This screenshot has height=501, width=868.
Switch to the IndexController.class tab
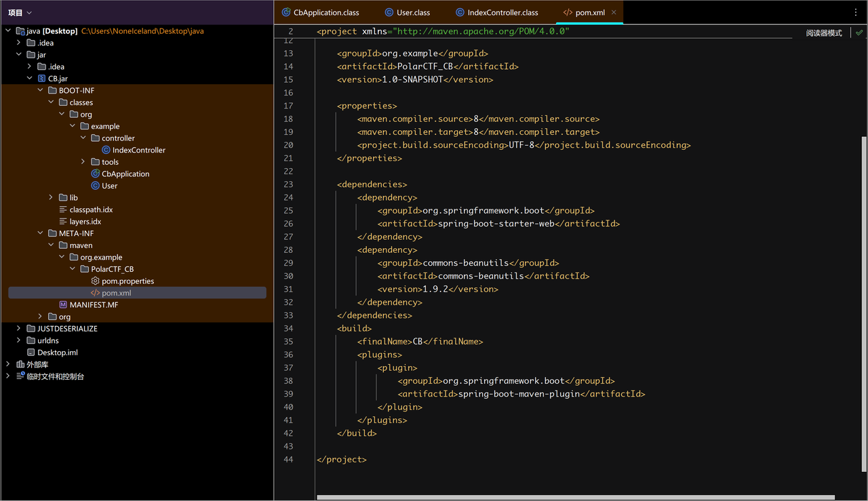coord(496,12)
